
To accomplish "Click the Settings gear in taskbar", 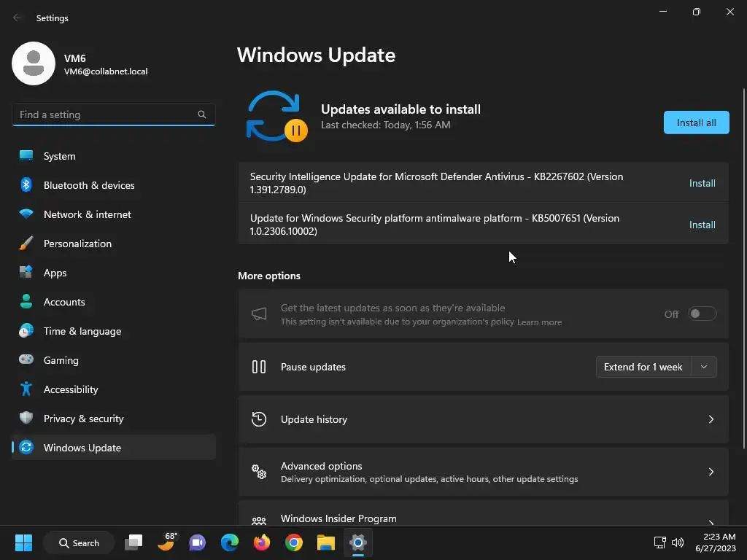I will [x=357, y=542].
